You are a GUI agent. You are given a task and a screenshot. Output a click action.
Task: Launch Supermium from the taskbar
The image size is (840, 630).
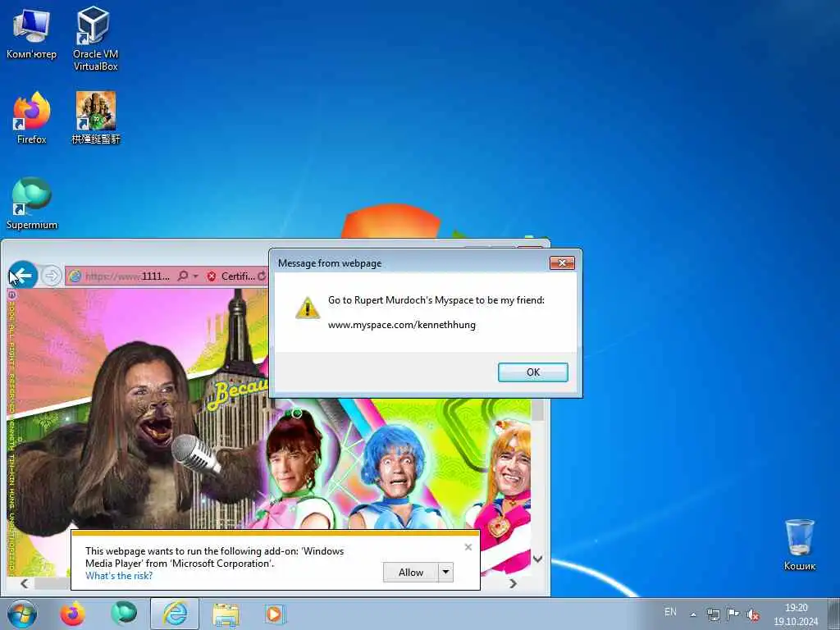tap(124, 614)
